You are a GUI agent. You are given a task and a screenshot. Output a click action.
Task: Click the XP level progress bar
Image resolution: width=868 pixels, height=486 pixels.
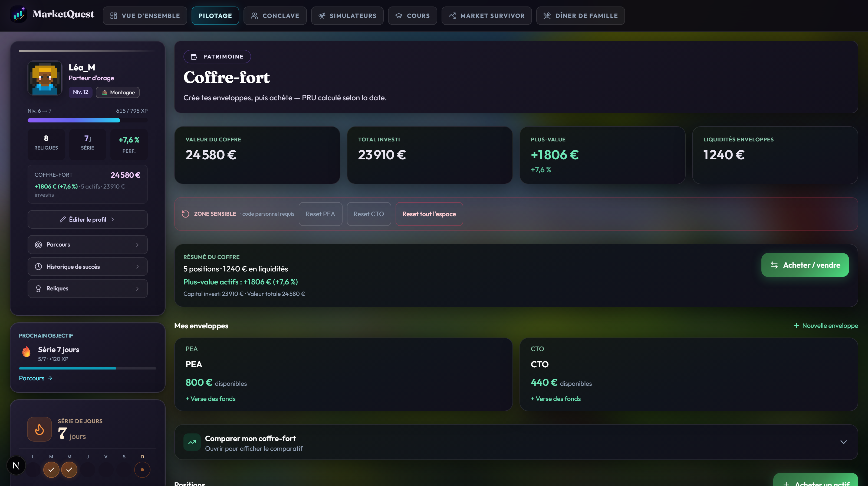point(88,120)
